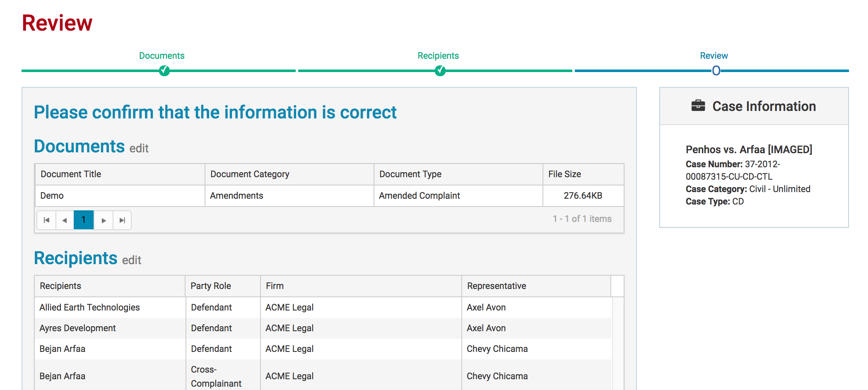The height and width of the screenshot is (390, 868).
Task: Sort by Party Role column header
Action: click(x=210, y=286)
